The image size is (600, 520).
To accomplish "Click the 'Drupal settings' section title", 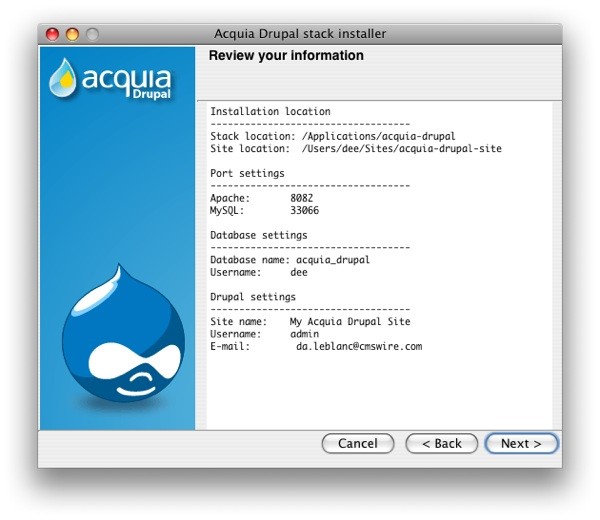I will (x=253, y=297).
